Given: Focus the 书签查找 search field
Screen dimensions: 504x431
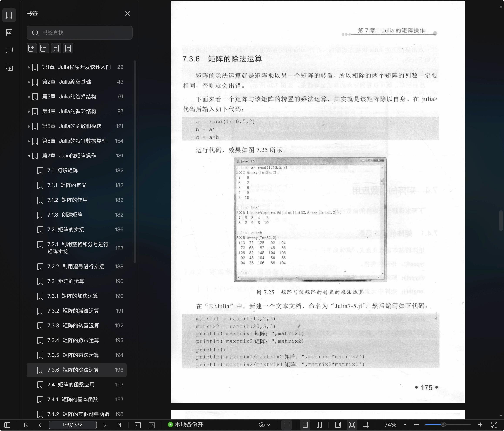Looking at the screenshot, I should coord(80,33).
